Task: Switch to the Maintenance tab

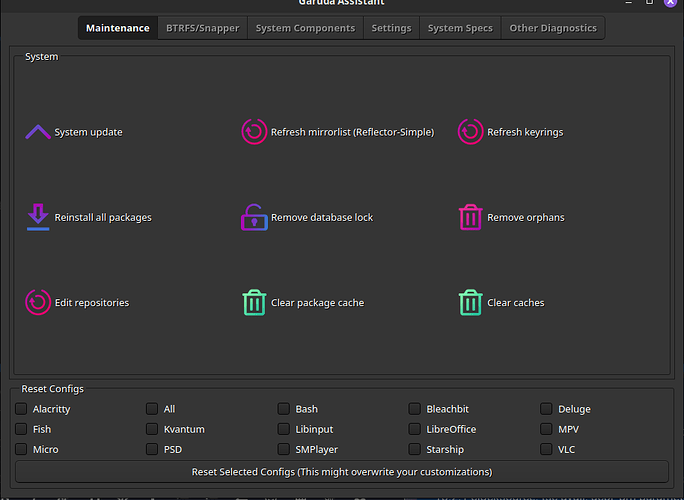Action: pyautogui.click(x=118, y=28)
